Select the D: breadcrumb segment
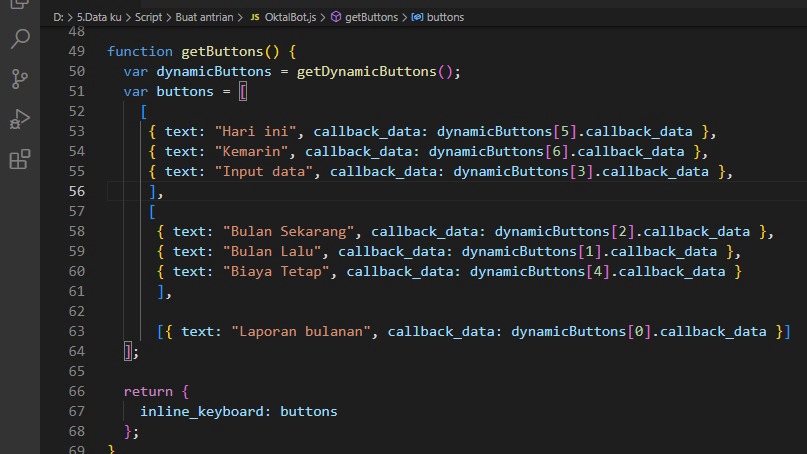The height and width of the screenshot is (454, 807). (58, 17)
